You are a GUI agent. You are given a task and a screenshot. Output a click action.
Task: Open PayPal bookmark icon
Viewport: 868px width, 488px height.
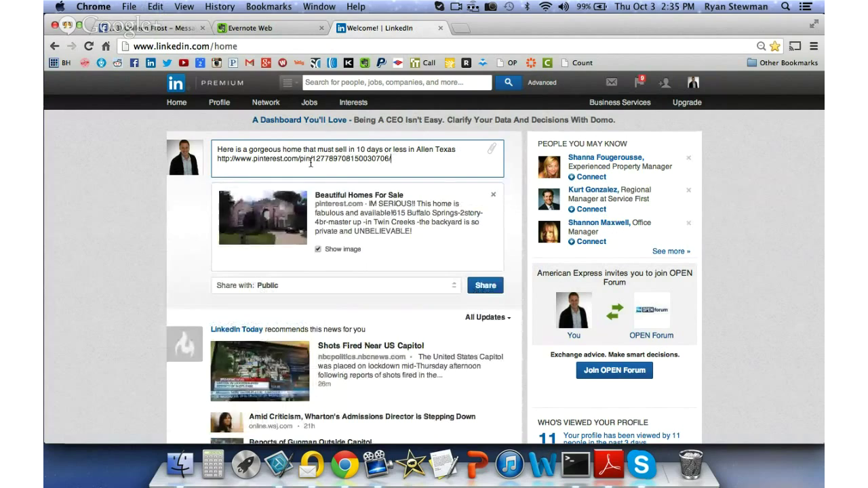(x=381, y=63)
